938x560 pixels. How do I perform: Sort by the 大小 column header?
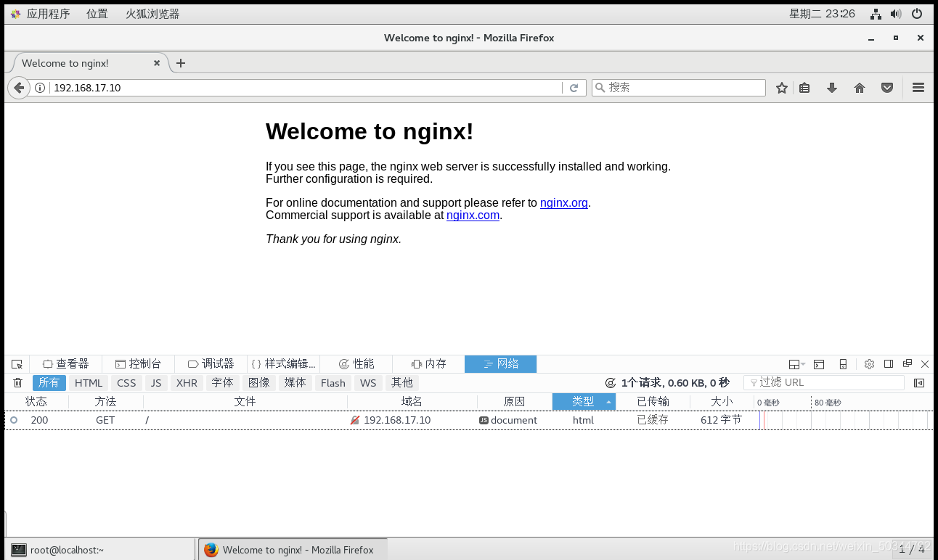[x=722, y=402]
